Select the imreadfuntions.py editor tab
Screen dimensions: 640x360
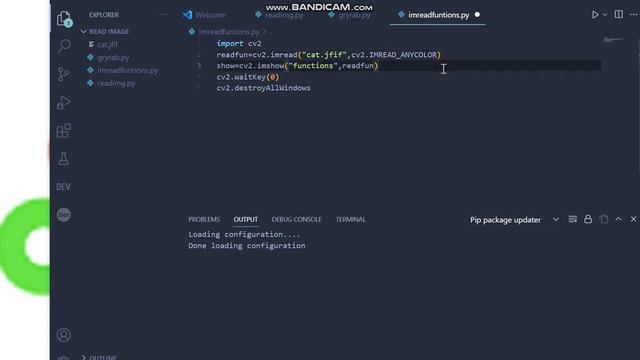(x=438, y=15)
